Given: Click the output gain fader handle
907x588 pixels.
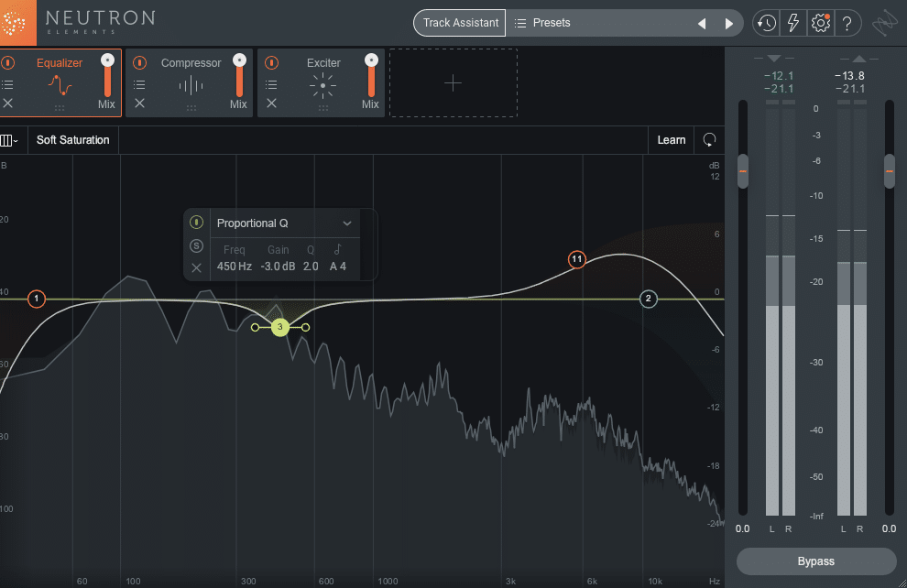Looking at the screenshot, I should (x=890, y=171).
